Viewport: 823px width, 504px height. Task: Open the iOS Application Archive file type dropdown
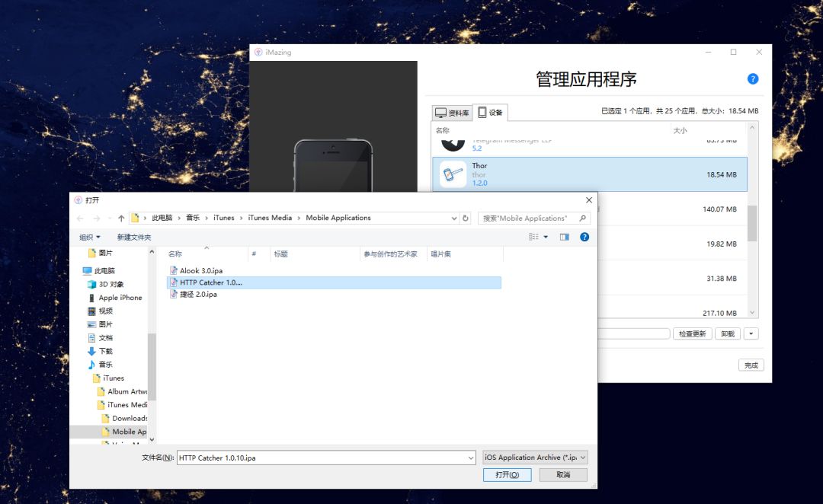pos(535,458)
